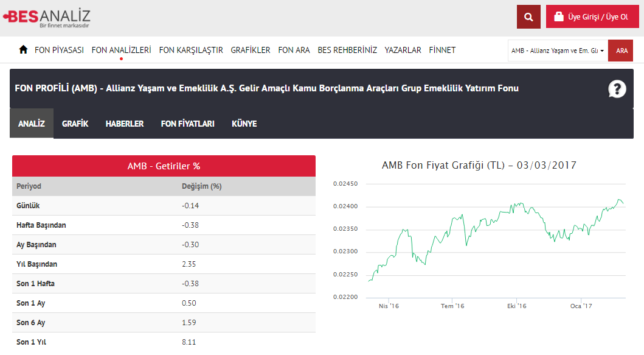Click the Ay Başından row label
This screenshot has height=355, width=644.
[36, 244]
